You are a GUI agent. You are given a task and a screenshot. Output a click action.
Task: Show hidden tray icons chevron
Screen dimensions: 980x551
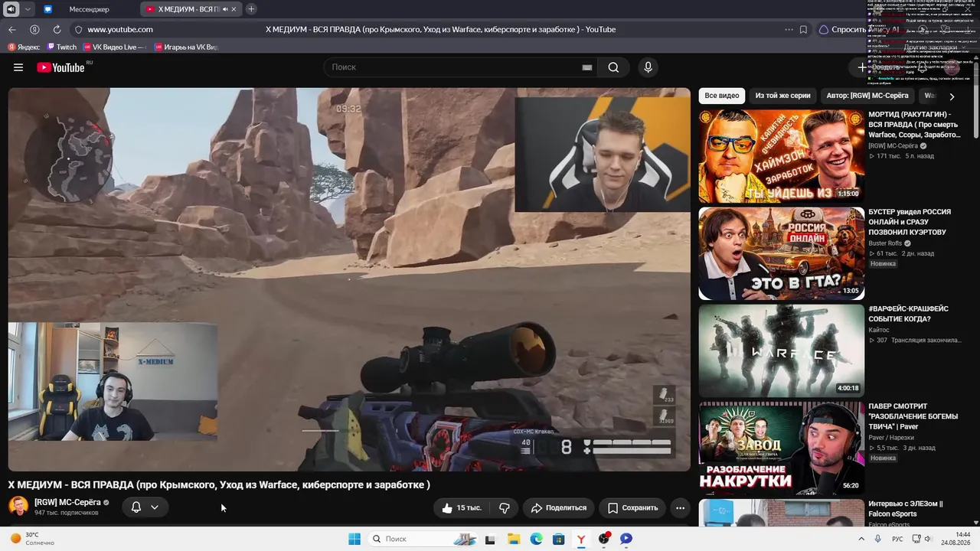[861, 539]
